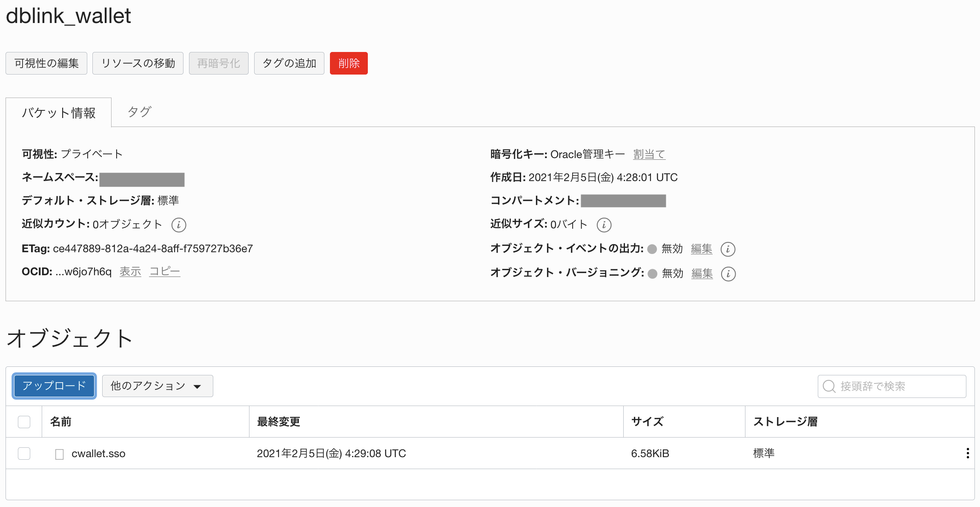Click 表示 to reveal the full OCID
The image size is (980, 507).
130,271
